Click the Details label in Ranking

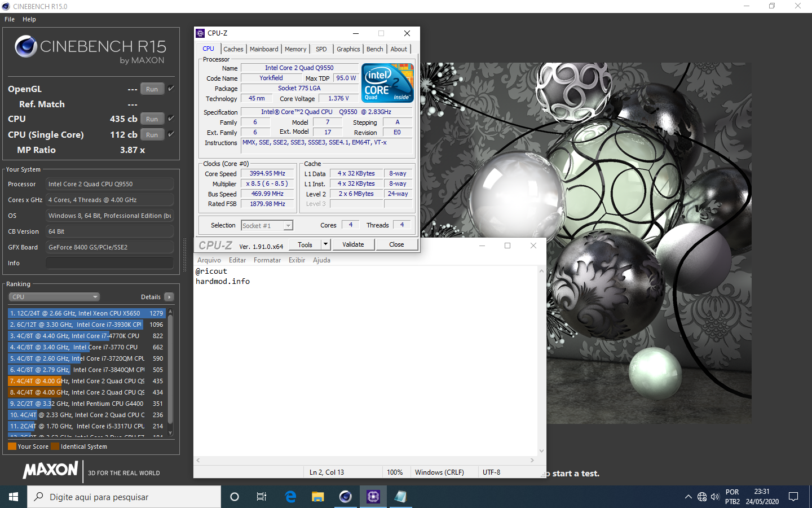(151, 297)
